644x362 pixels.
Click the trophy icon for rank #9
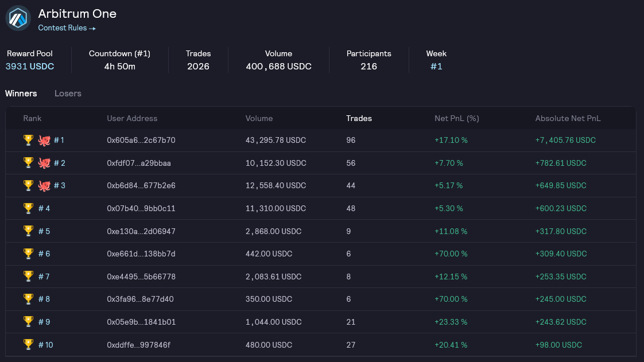[28, 322]
